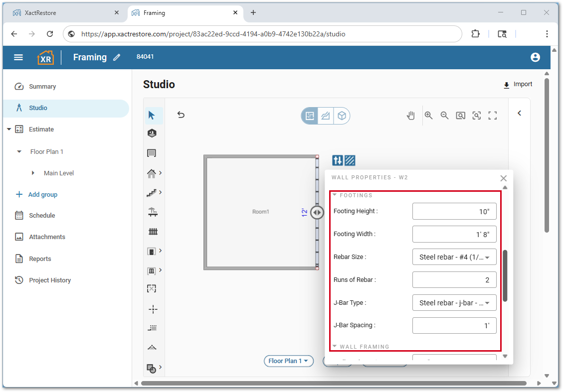Expand the Main Level tree item
Image resolution: width=563 pixels, height=392 pixels.
(33, 173)
